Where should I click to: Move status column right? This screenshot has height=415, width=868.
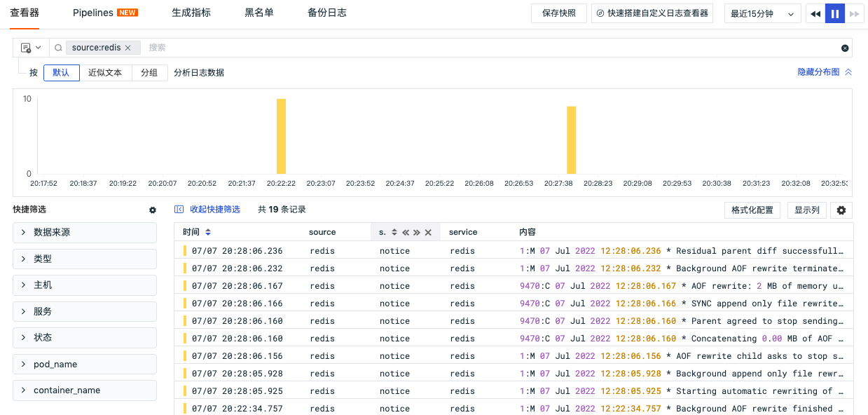[x=417, y=232]
